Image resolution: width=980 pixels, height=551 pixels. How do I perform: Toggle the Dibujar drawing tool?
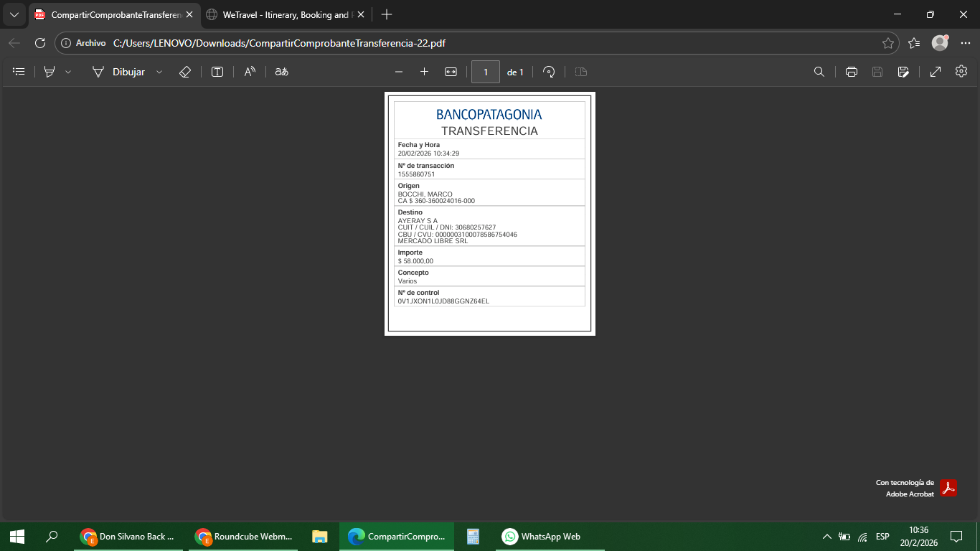click(118, 72)
